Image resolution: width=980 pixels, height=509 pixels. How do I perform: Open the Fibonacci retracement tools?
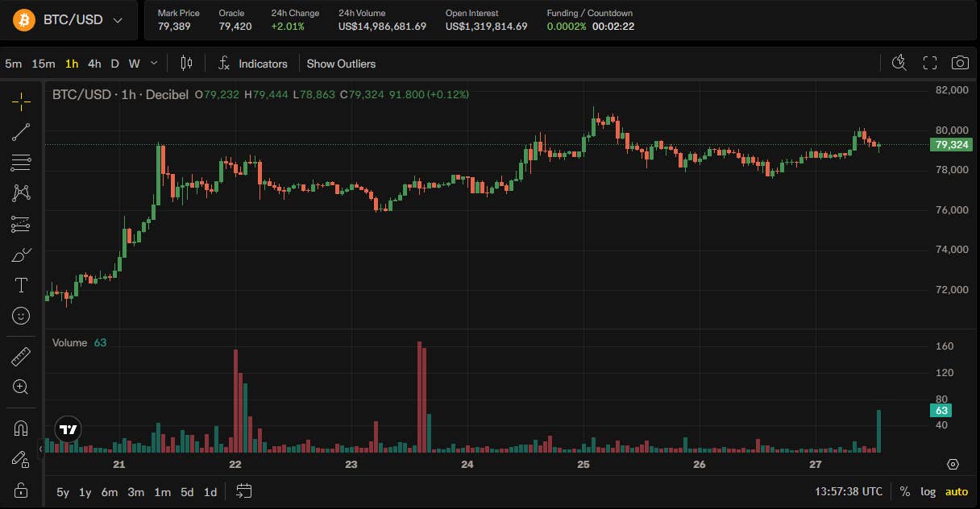pyautogui.click(x=21, y=163)
